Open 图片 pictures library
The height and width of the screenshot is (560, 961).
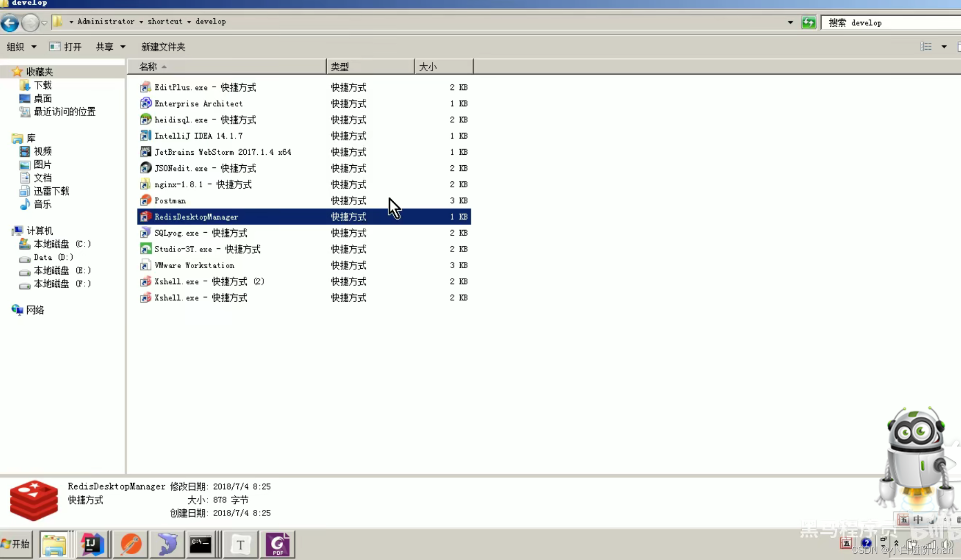[42, 165]
